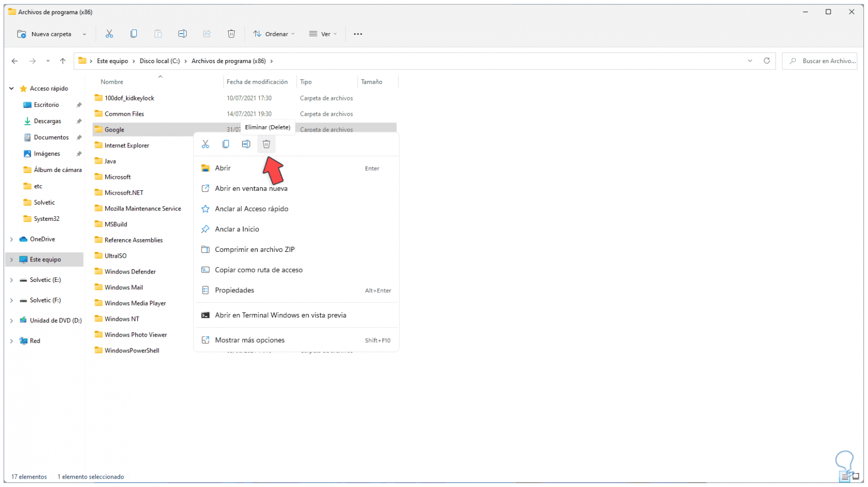Screen dimensions: 868x487
Task: Select the Mozilla Maintenance Service folder
Action: pyautogui.click(x=143, y=209)
